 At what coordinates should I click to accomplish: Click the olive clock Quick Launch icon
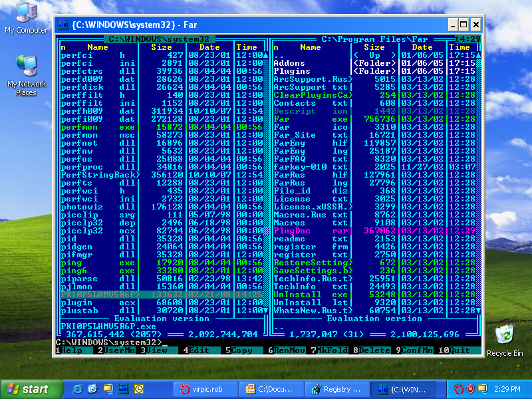coord(139,389)
